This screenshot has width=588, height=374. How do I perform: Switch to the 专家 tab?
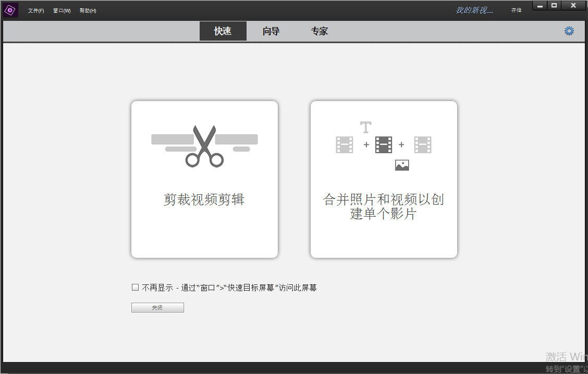click(320, 31)
